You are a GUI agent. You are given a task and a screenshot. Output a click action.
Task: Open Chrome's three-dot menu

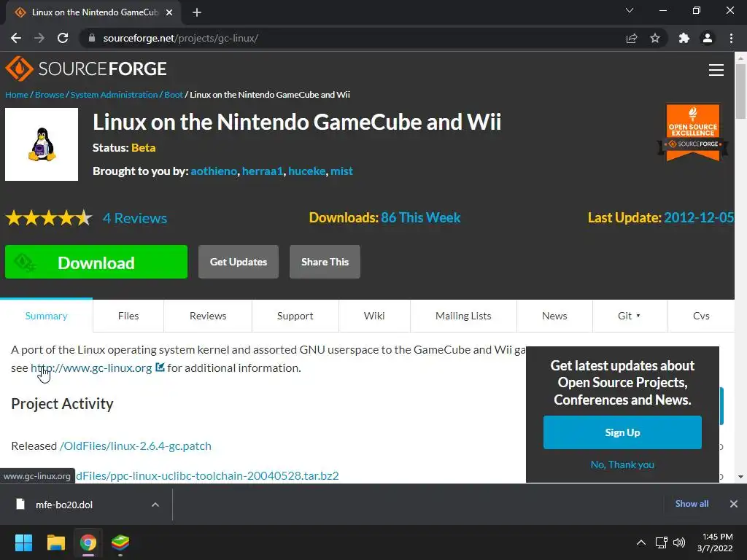[731, 38]
